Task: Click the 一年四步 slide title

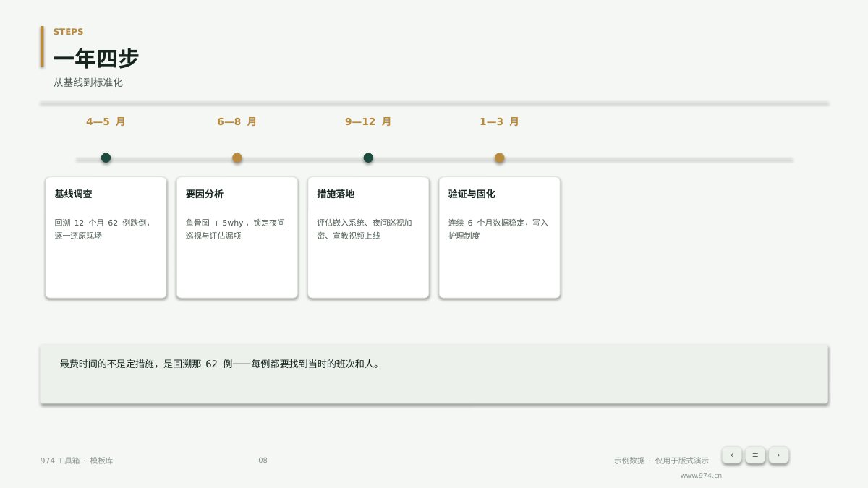Action: [x=95, y=59]
